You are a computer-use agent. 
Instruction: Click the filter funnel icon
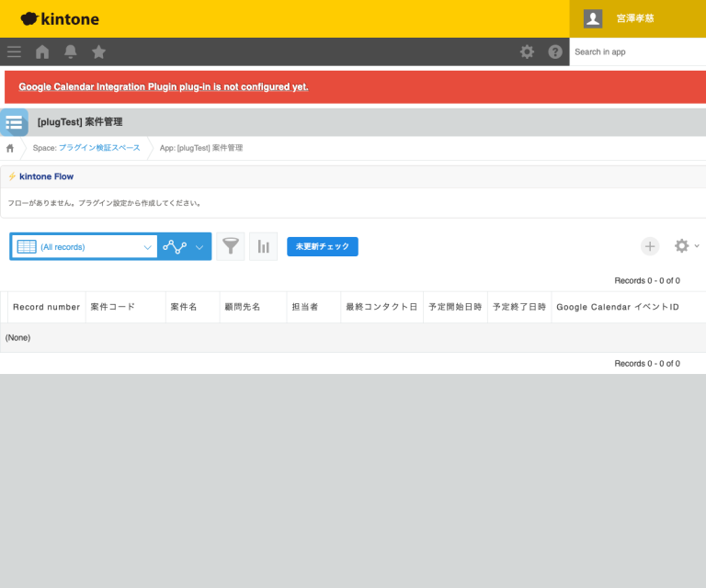coord(231,246)
